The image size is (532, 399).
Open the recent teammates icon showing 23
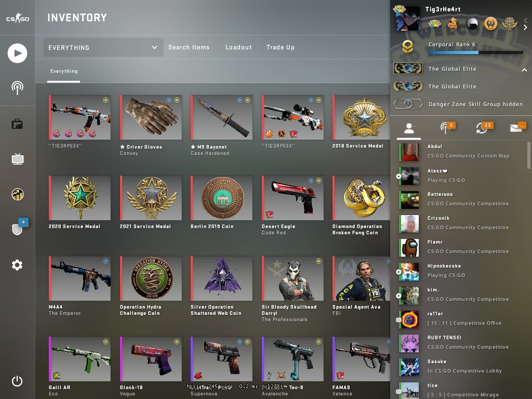point(483,127)
